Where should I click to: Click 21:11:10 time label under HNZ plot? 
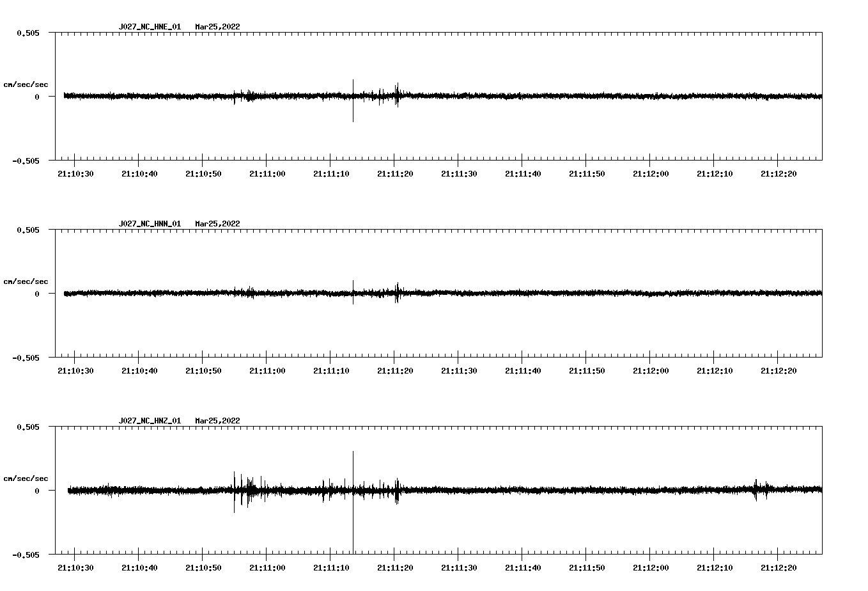331,568
